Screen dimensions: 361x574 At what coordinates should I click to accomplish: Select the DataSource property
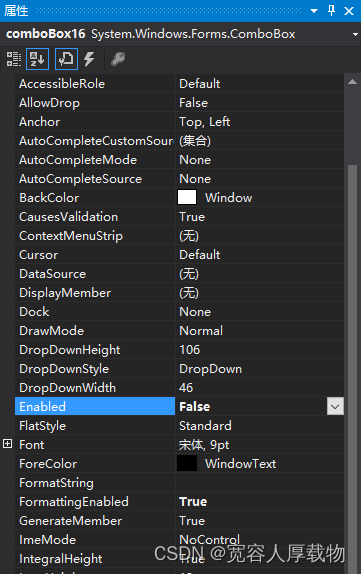tap(53, 274)
